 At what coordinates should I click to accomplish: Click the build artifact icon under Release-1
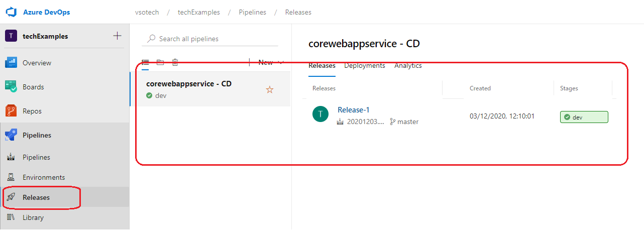(x=341, y=122)
